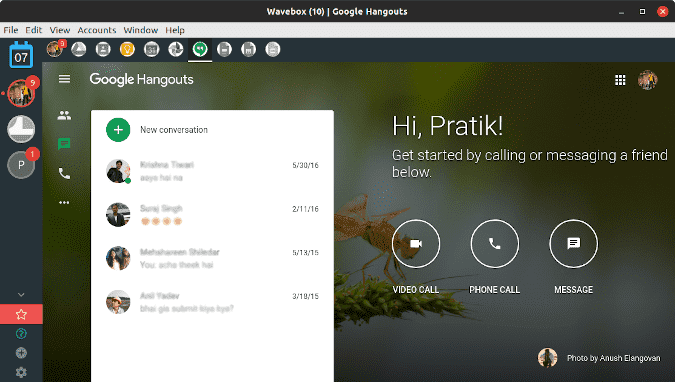Minimize the Wavebox window
This screenshot has width=675, height=382.
(x=621, y=12)
